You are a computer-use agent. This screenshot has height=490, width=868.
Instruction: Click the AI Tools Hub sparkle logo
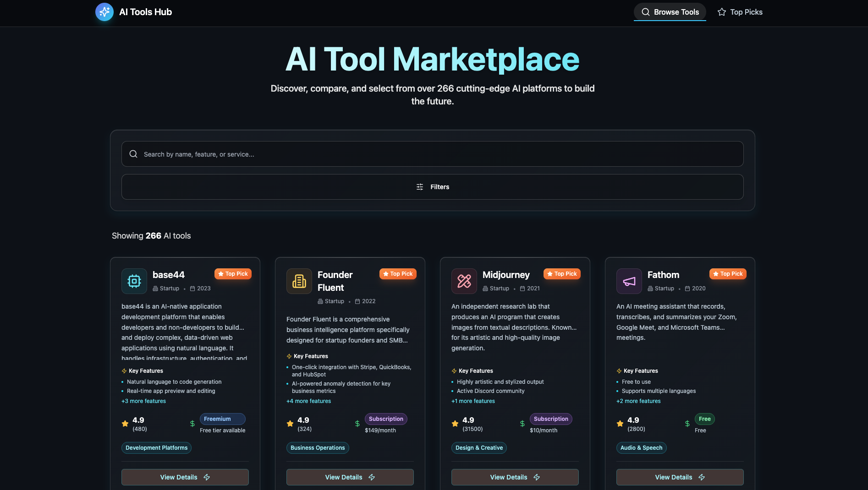104,12
